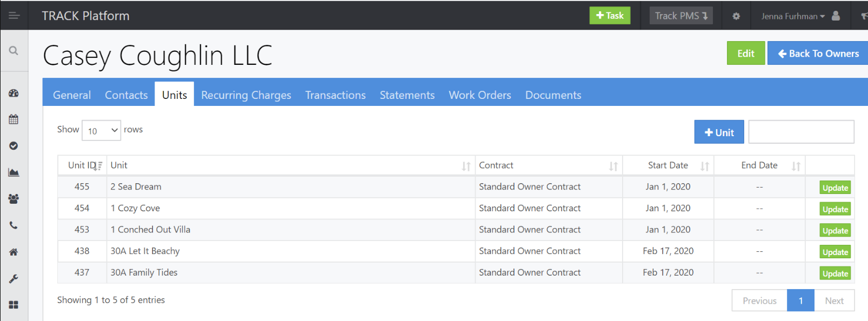Image resolution: width=868 pixels, height=321 pixels.
Task: Open the area chart reports icon
Action: point(14,172)
